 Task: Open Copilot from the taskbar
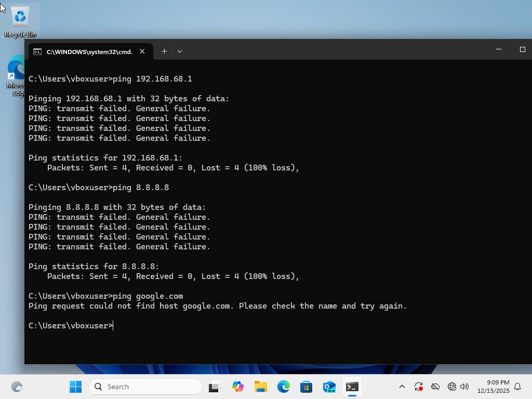click(237, 387)
